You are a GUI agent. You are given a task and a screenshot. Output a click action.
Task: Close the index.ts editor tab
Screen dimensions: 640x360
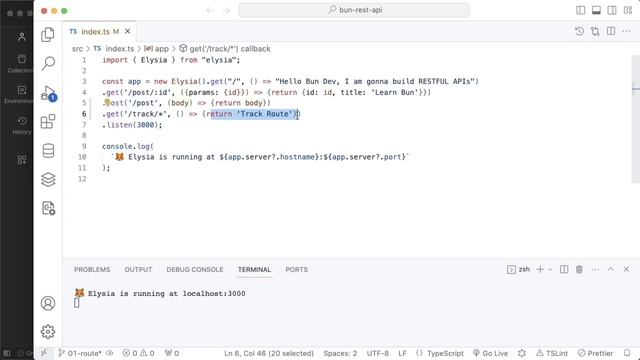click(x=128, y=31)
